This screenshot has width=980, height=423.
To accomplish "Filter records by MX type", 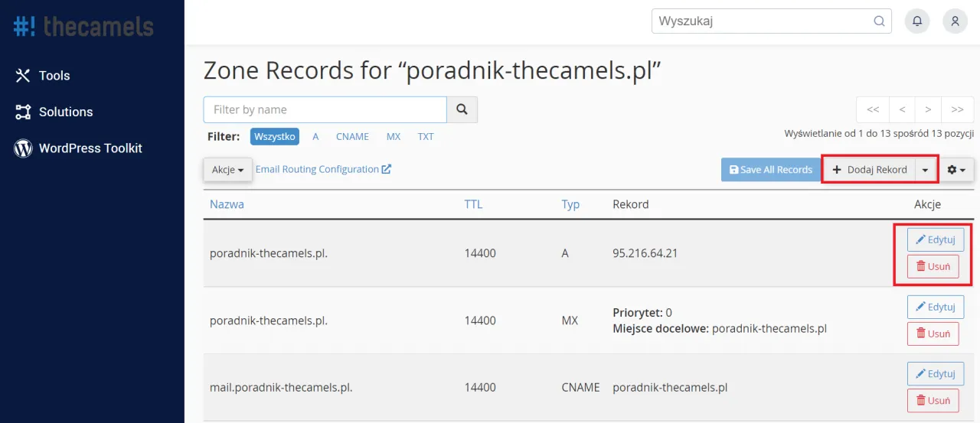I will [394, 137].
